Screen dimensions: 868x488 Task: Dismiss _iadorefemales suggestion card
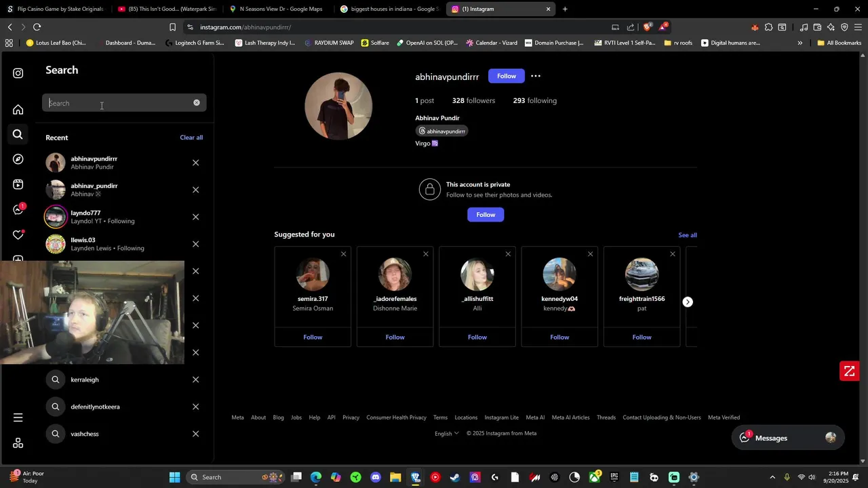point(426,254)
